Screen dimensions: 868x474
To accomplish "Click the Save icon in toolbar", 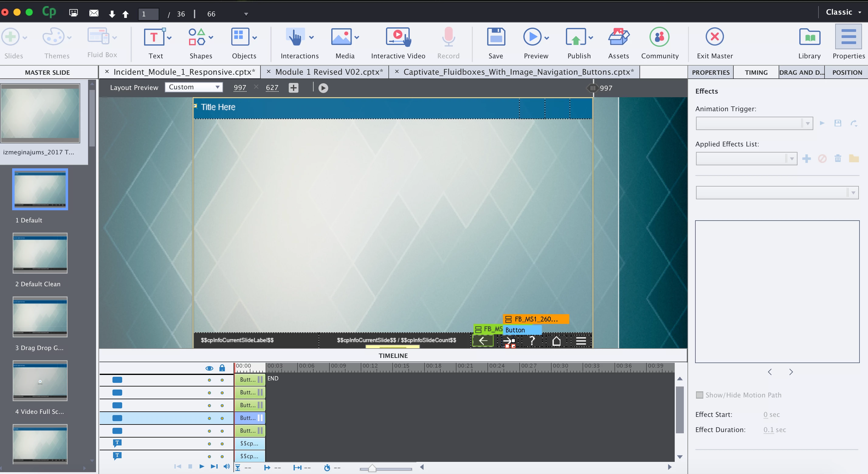I will [496, 37].
